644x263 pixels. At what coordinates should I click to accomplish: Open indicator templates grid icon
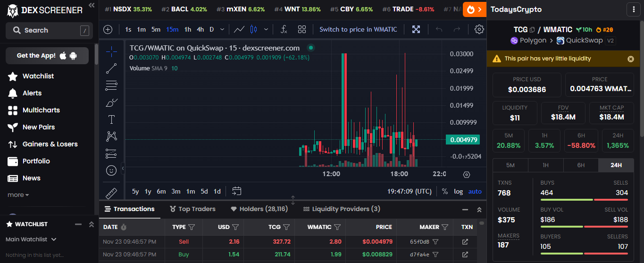(302, 29)
